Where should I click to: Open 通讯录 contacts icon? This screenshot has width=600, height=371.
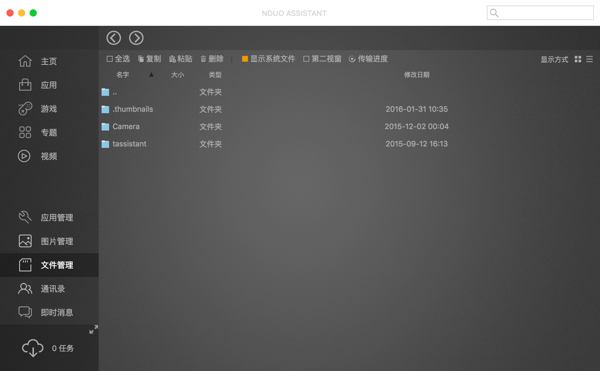coord(25,288)
